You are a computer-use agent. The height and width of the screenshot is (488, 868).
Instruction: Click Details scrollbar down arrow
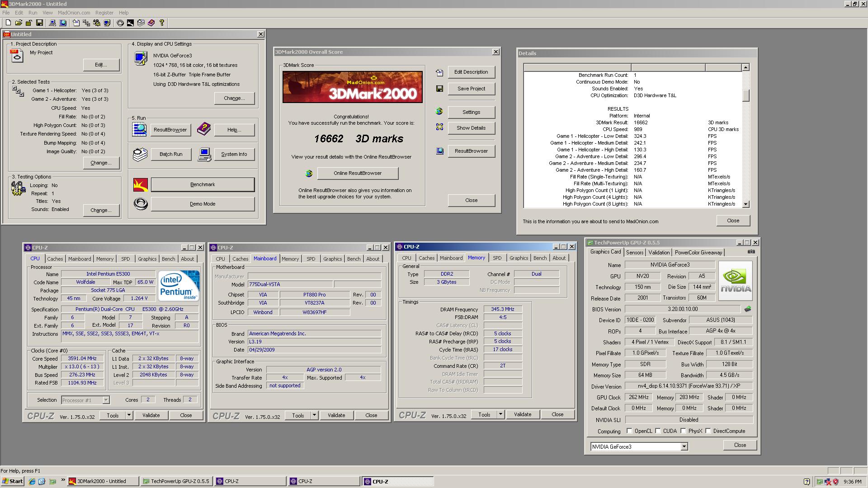746,204
